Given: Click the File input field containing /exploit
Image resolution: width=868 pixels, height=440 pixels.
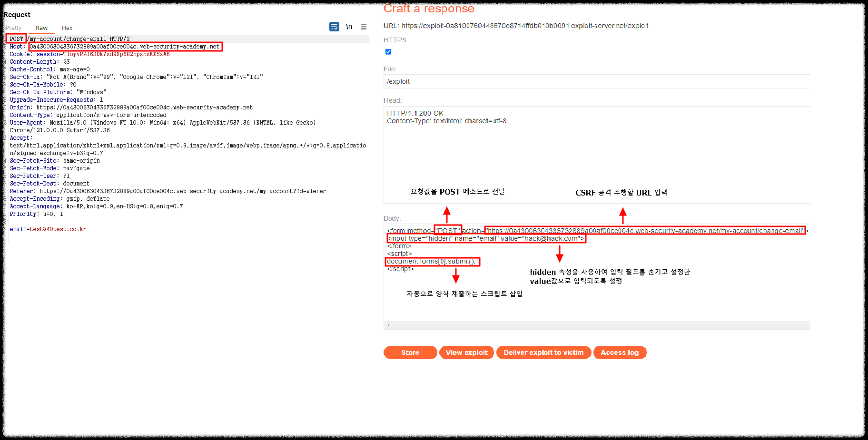Looking at the screenshot, I should point(597,81).
